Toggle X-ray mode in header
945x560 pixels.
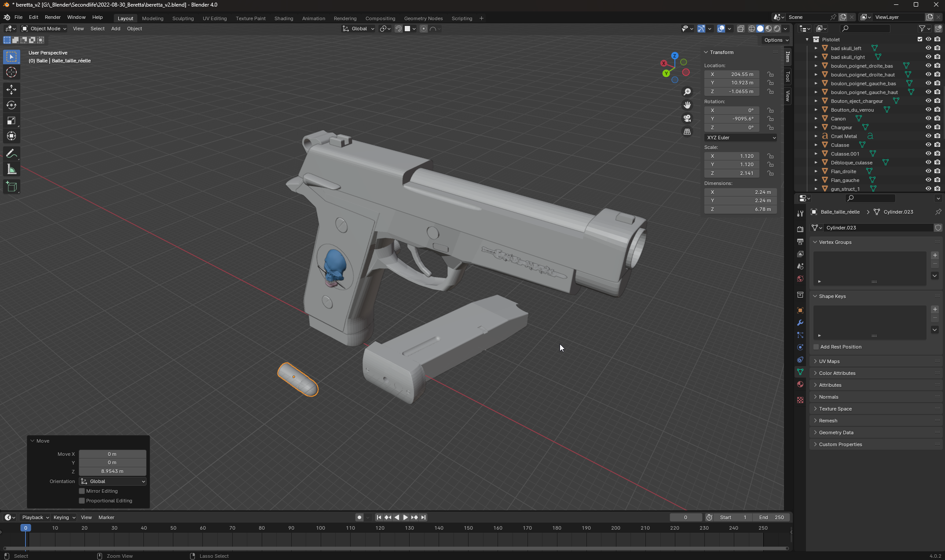740,29
